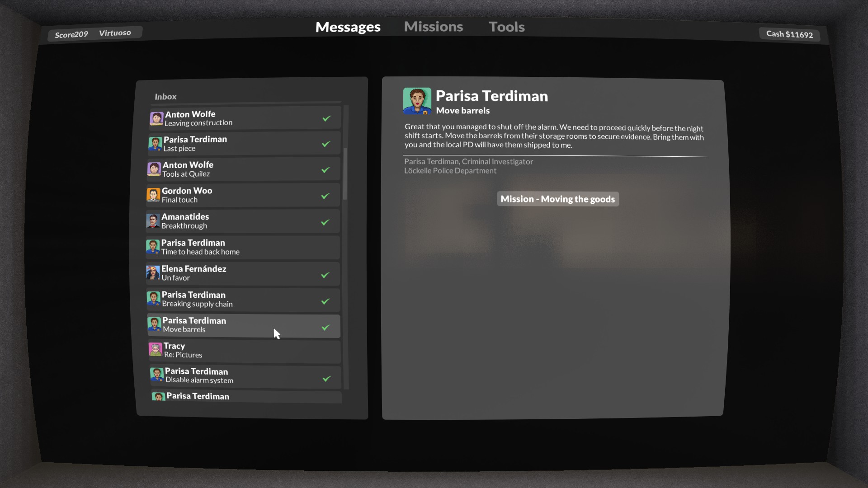The width and height of the screenshot is (868, 488).
Task: Toggle checkmark on Final touch message
Action: tap(326, 196)
